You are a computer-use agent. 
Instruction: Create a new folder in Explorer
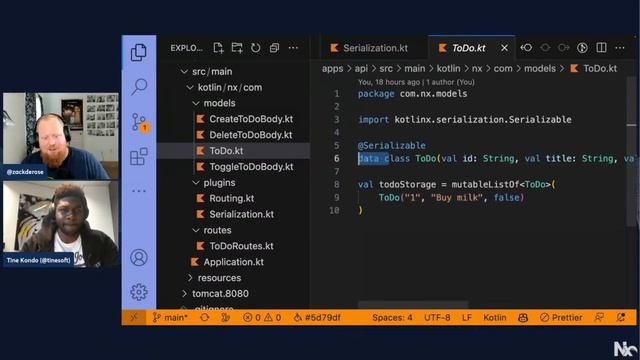click(237, 48)
